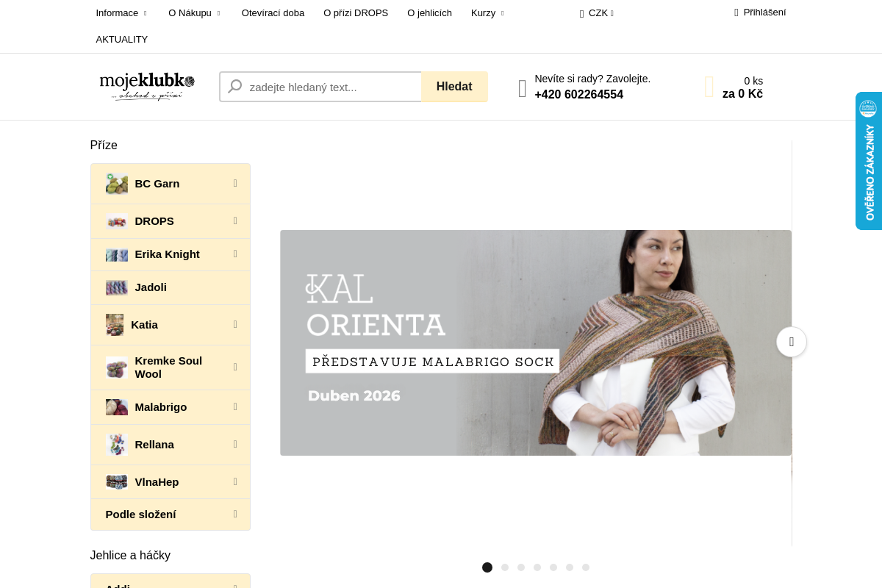Open the Ověřeno zákazníky badge

[869, 161]
